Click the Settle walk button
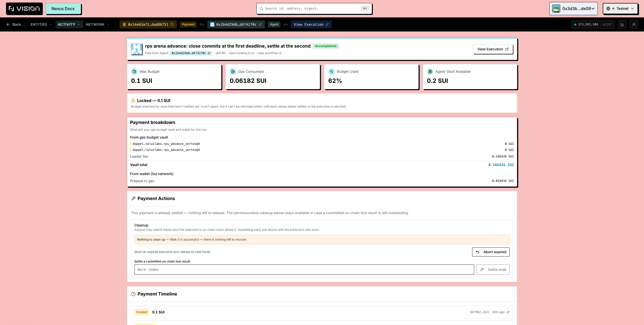644x325 pixels. point(493,270)
